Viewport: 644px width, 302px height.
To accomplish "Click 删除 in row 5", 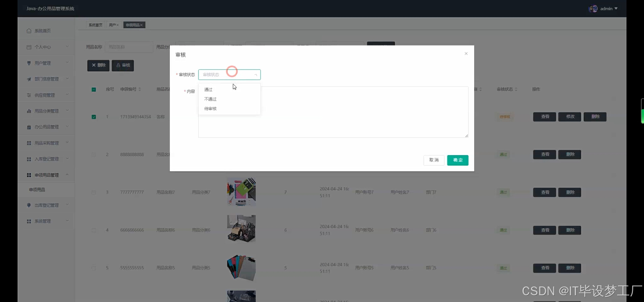I will click(x=570, y=268).
